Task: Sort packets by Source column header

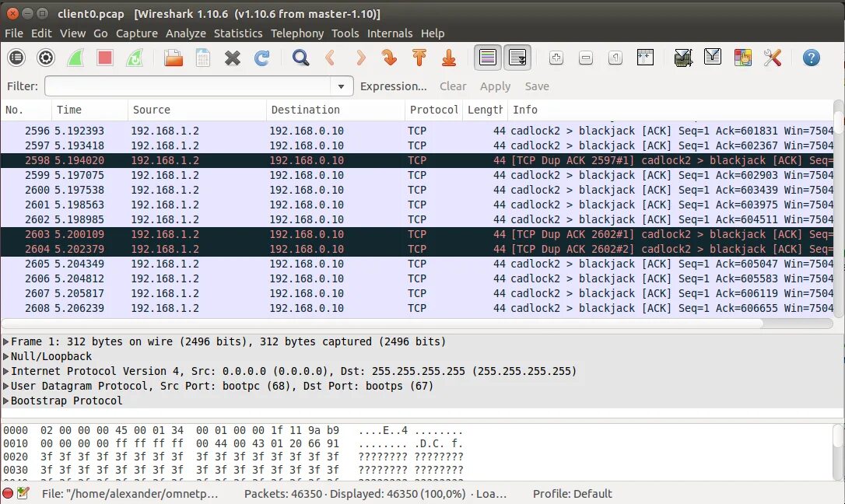Action: point(197,110)
